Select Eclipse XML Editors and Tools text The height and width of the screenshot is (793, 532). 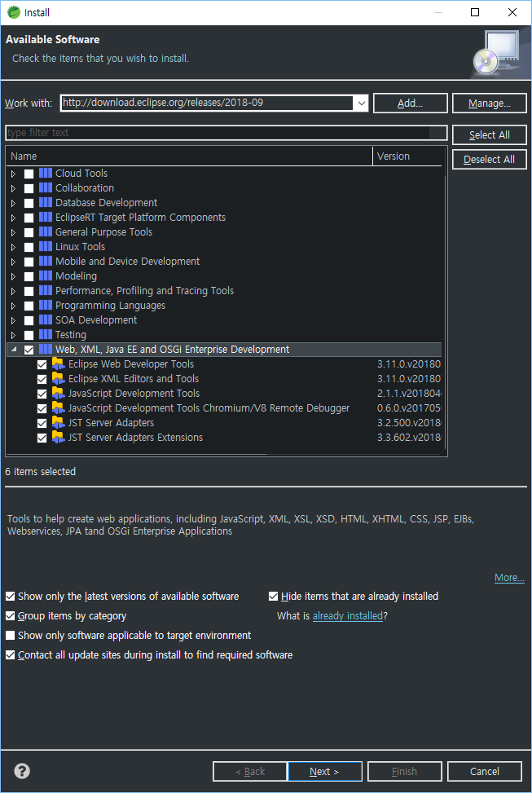tap(134, 379)
